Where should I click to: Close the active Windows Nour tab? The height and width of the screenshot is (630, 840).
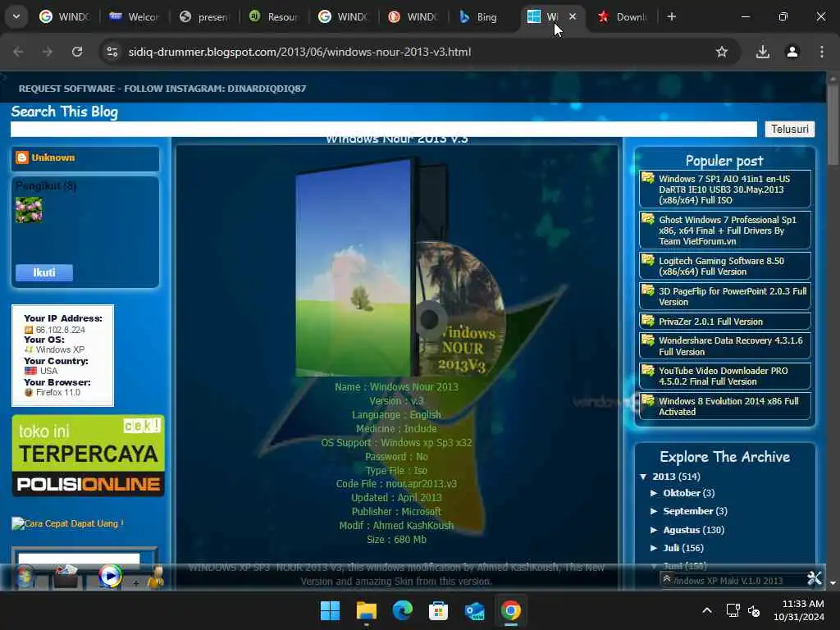[573, 16]
